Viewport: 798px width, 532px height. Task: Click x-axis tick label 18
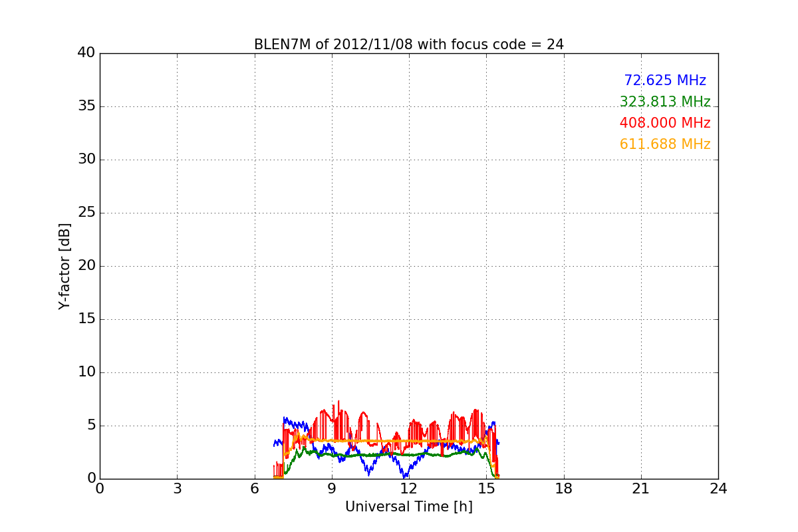(x=564, y=489)
